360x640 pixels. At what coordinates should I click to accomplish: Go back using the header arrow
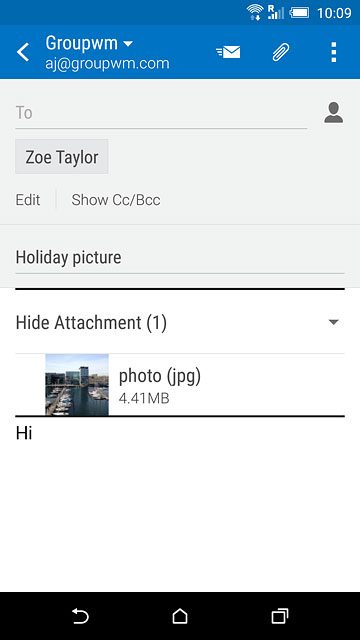[x=23, y=52]
